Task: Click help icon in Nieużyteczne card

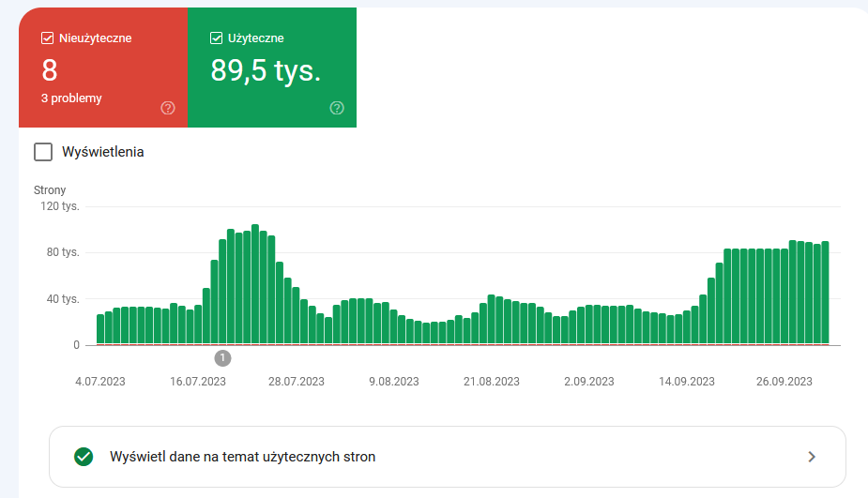Action: [168, 108]
